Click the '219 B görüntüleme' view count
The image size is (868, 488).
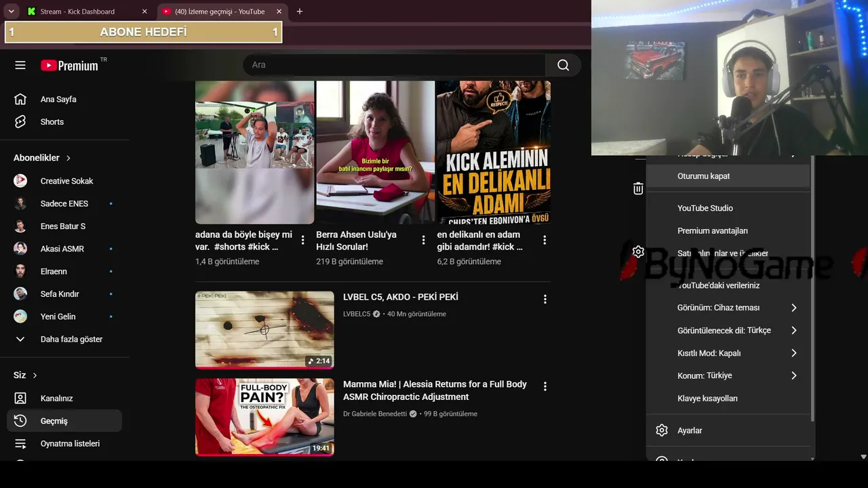point(349,262)
